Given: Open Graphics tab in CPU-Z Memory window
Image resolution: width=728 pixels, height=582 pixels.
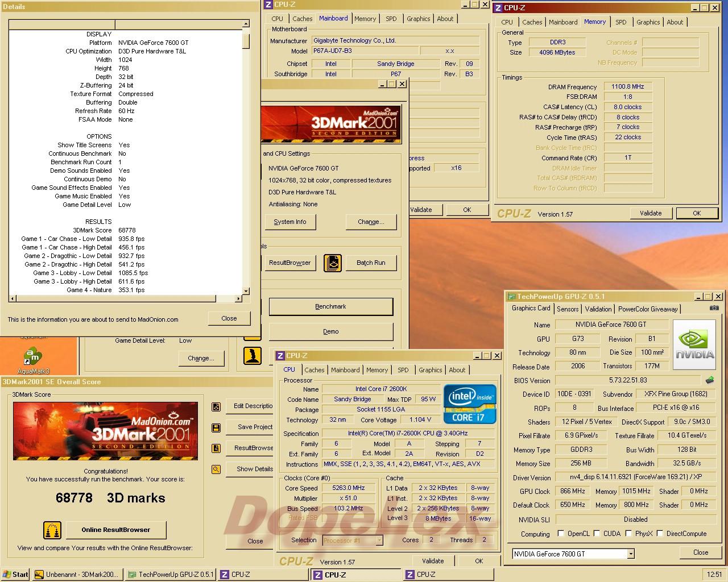Looking at the screenshot, I should [648, 22].
